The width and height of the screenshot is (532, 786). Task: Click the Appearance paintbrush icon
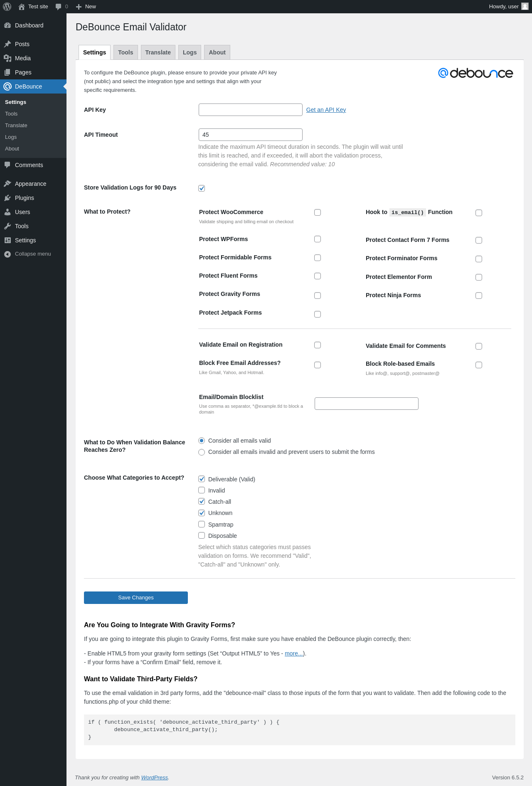point(7,184)
